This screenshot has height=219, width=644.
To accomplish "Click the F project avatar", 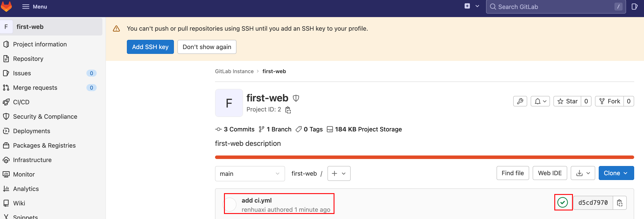I will pos(229,103).
